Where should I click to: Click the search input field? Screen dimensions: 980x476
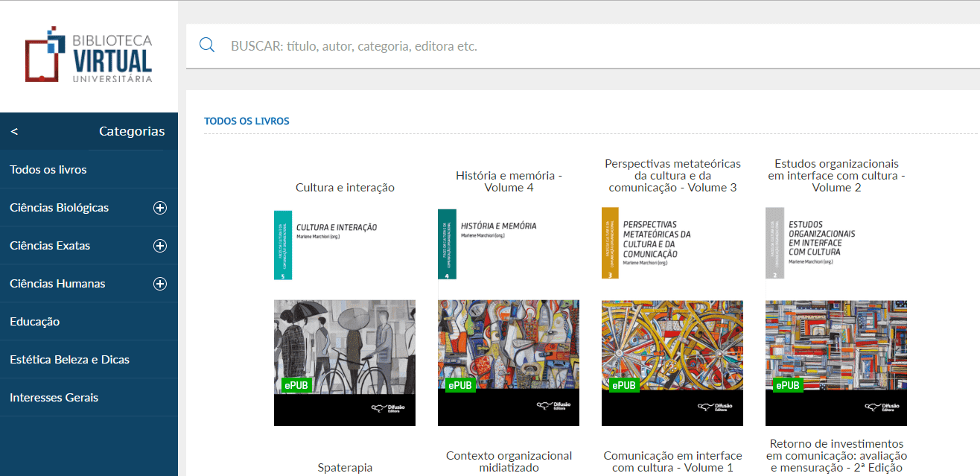coord(521,46)
